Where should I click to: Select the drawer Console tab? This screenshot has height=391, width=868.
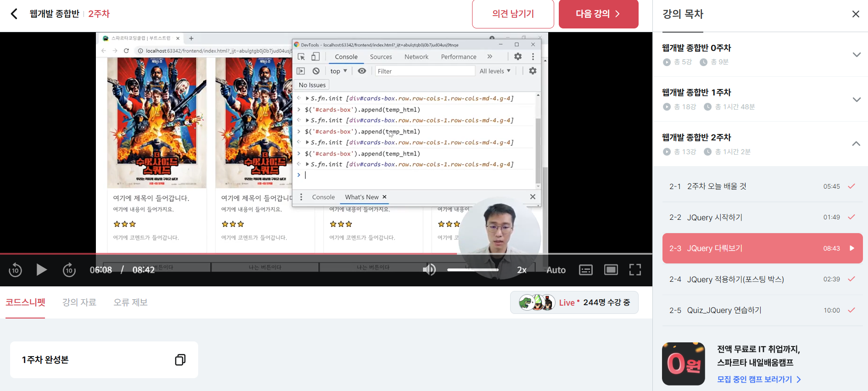click(323, 197)
